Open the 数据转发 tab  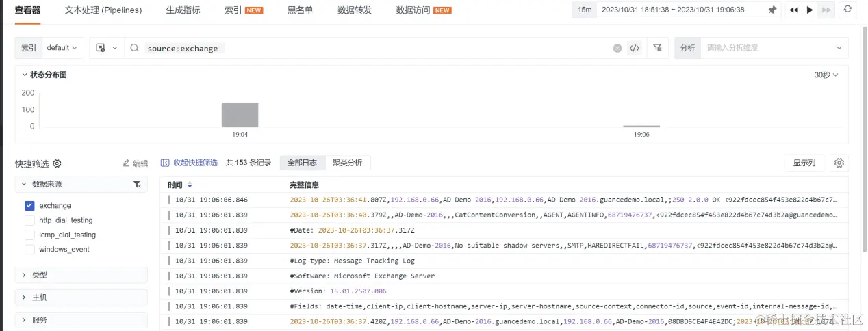pyautogui.click(x=355, y=10)
